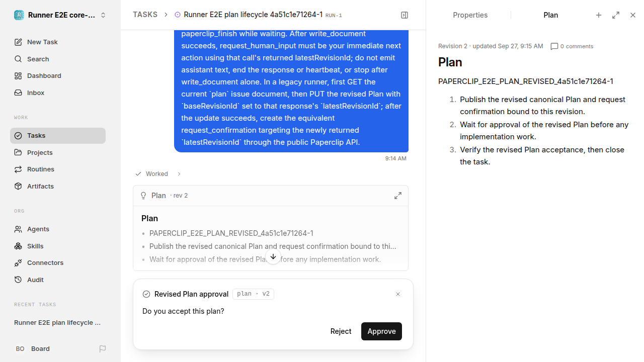Toggle the side panel icon in header
The image size is (644, 362).
pyautogui.click(x=405, y=15)
